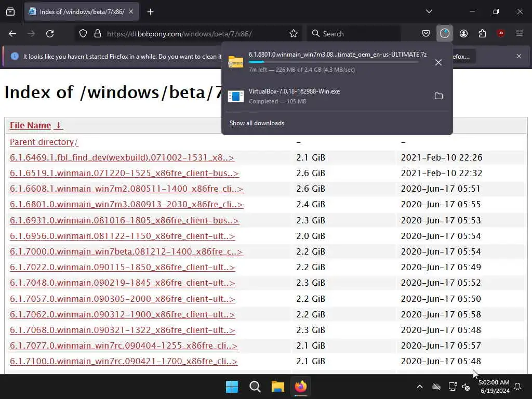Open the Extensions puzzle icon
The height and width of the screenshot is (399, 532).
[482, 33]
